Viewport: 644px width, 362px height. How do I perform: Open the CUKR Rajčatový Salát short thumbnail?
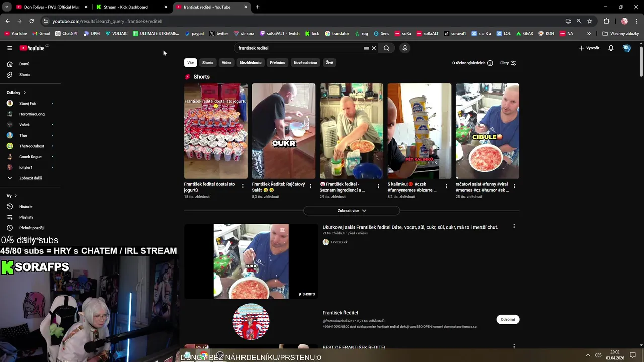(x=283, y=131)
